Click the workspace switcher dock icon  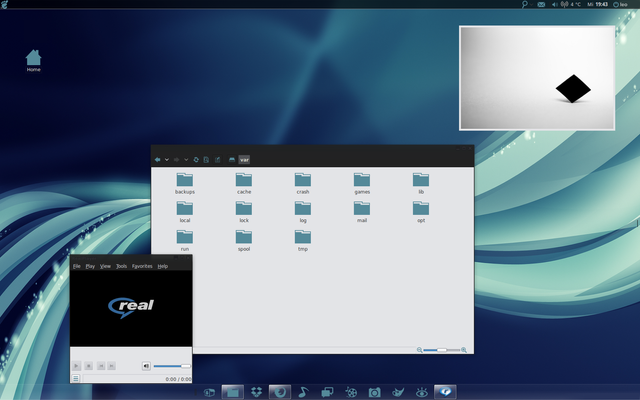[x=209, y=392]
